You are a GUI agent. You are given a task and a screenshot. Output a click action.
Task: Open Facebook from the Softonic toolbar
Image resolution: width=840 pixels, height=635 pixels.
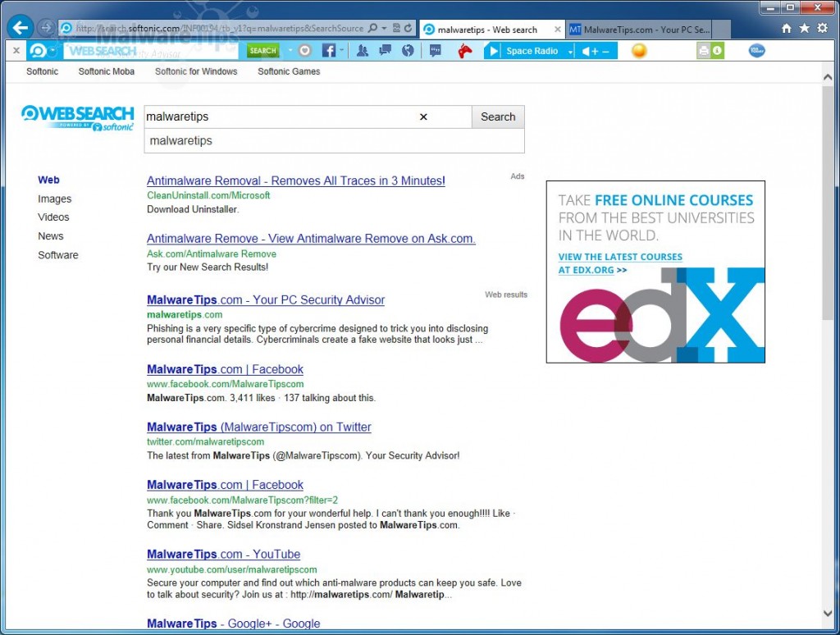pyautogui.click(x=331, y=50)
